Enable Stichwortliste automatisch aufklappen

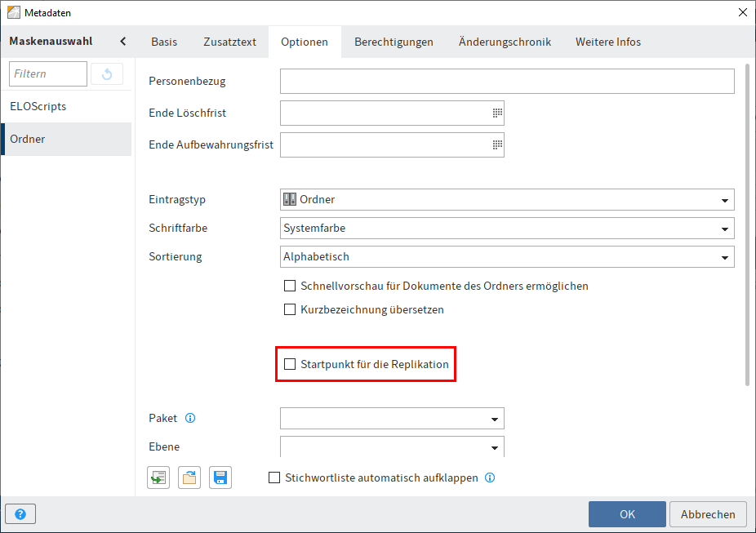273,477
